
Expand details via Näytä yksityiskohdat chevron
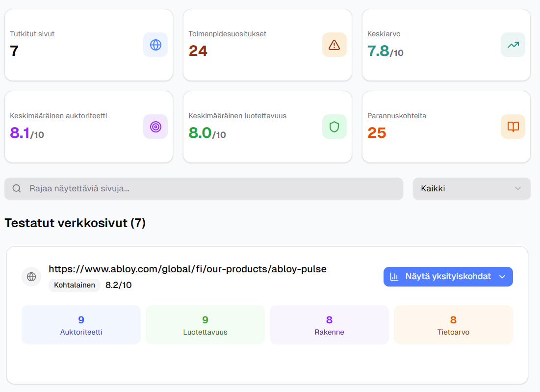point(502,277)
